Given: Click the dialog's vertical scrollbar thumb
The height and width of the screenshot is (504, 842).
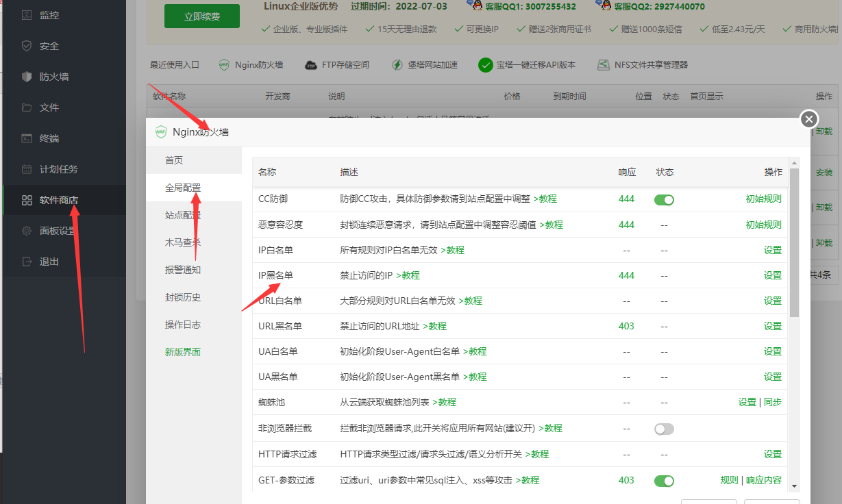Looking at the screenshot, I should [795, 242].
